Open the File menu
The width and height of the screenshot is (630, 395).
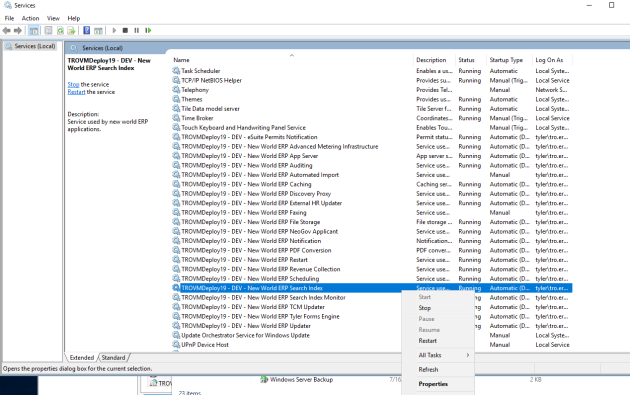click(9, 18)
